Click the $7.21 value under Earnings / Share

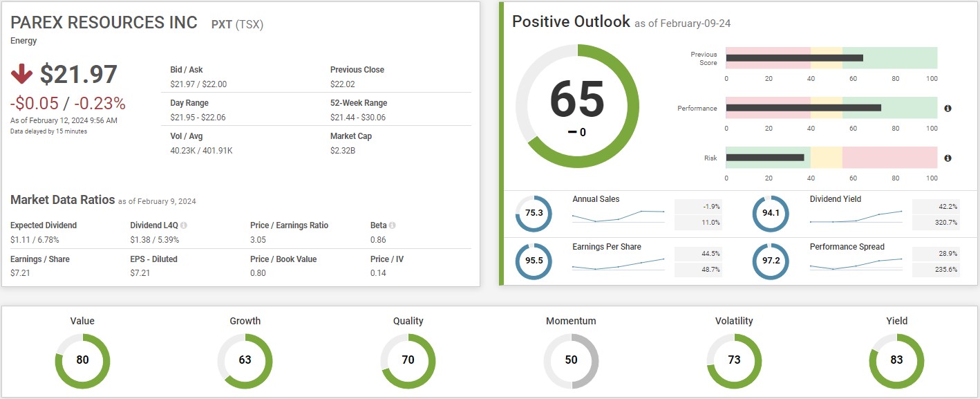point(20,273)
